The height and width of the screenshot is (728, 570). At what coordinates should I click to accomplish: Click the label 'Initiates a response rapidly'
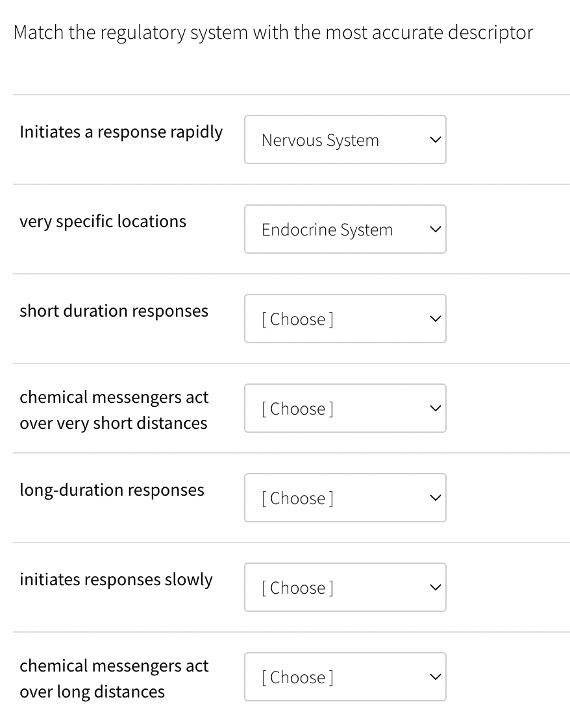[121, 132]
